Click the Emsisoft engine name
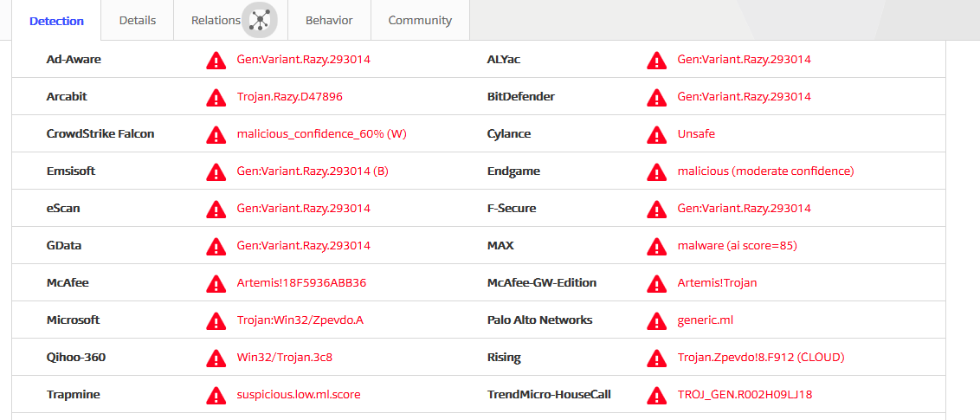980x420 pixels. 71,171
